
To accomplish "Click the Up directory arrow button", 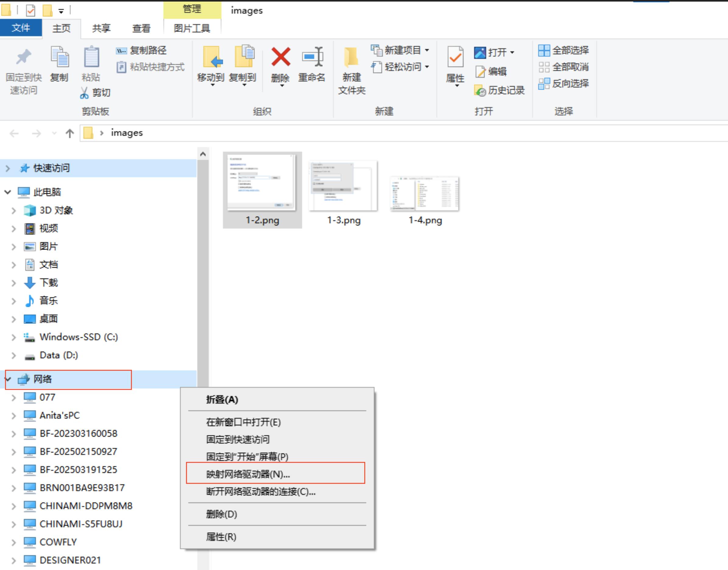I will [69, 133].
